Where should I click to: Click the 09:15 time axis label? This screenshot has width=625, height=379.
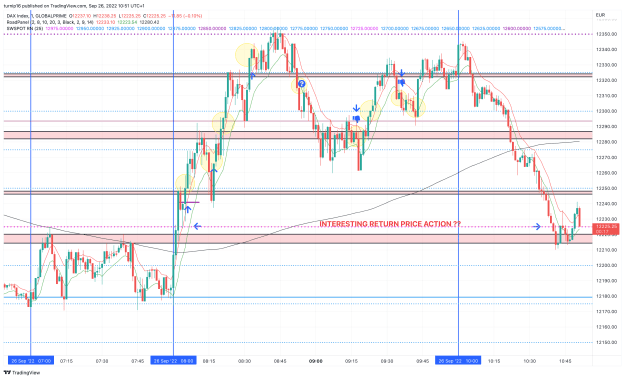(x=351, y=361)
